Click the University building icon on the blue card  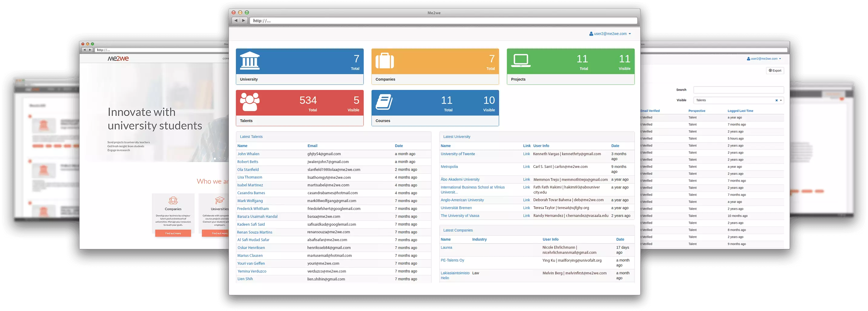[x=249, y=61]
